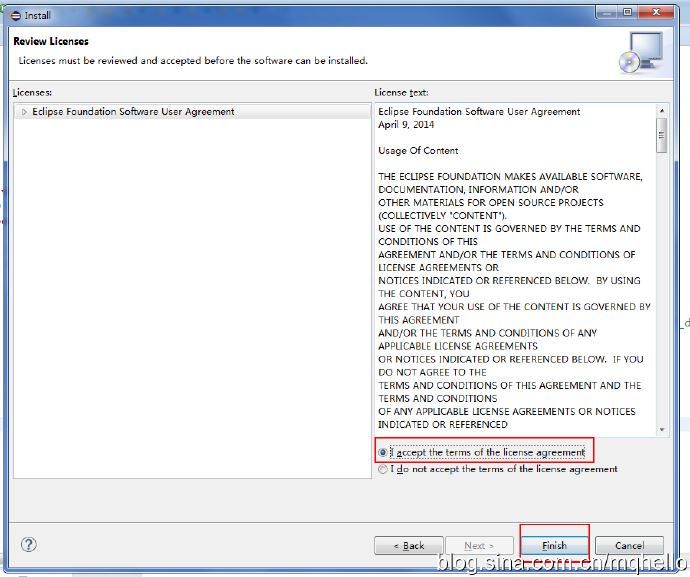Go back with the Back button
The width and height of the screenshot is (690, 577).
408,546
